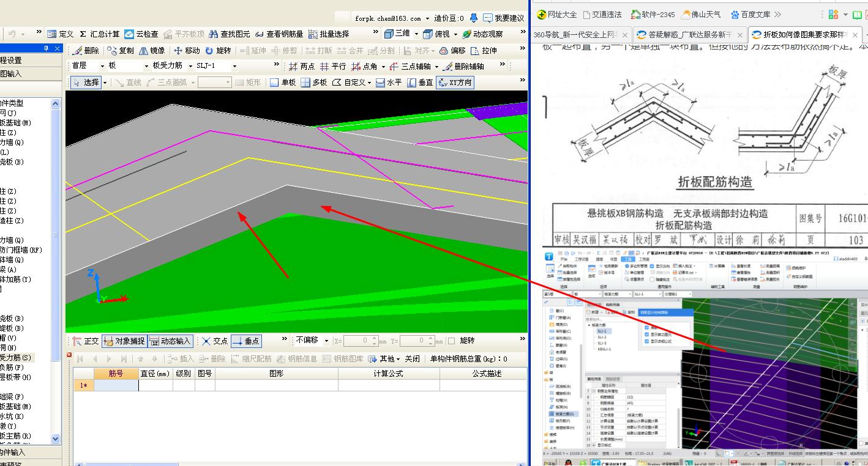Viewport: 868px width, 466px height.
Task: Open dropdown arrow next to 俯视
Action: tap(455, 34)
